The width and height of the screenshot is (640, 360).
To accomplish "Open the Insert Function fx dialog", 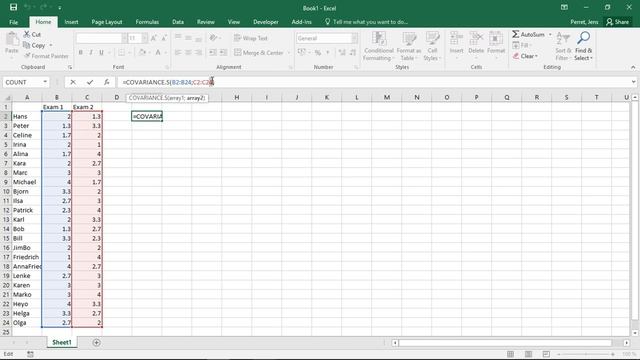I will (107, 82).
